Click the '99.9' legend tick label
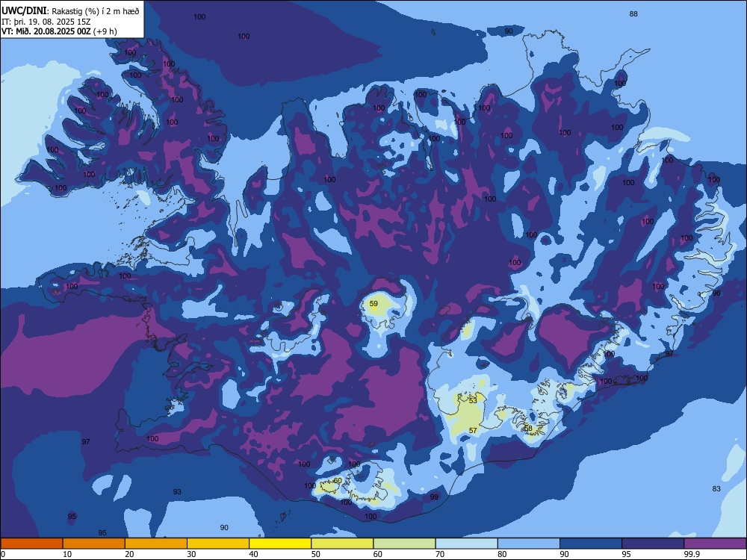Viewport: 747px width, 560px height. [x=691, y=554]
